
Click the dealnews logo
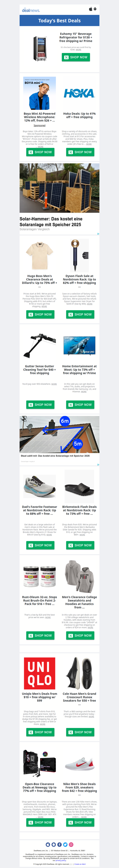click(31, 10)
